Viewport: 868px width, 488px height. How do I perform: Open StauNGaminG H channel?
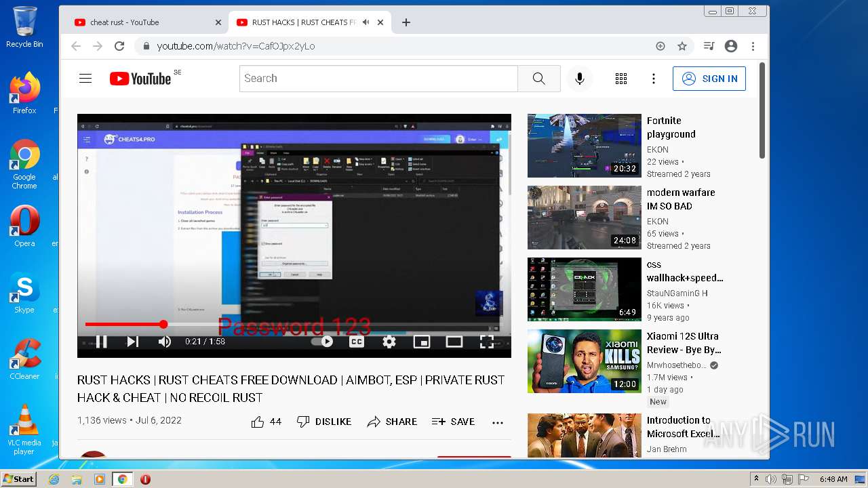[677, 293]
